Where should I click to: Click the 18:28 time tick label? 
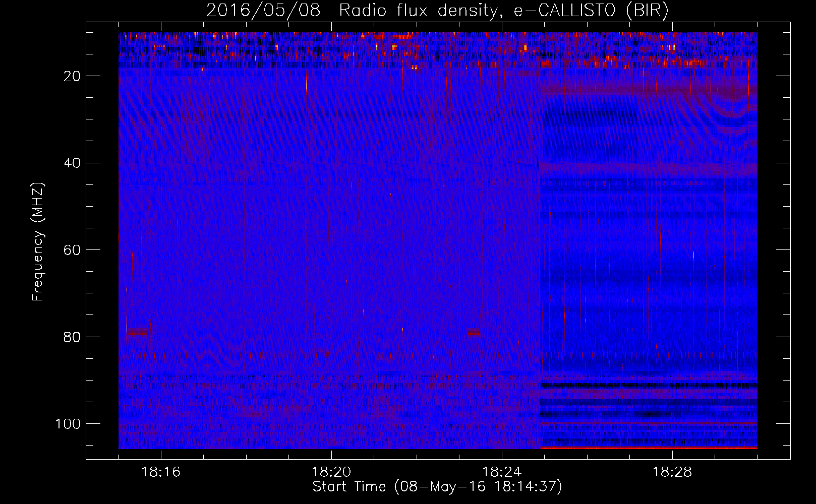click(672, 472)
